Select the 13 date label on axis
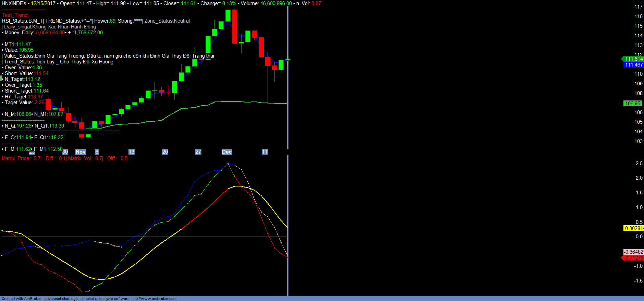 point(132,152)
